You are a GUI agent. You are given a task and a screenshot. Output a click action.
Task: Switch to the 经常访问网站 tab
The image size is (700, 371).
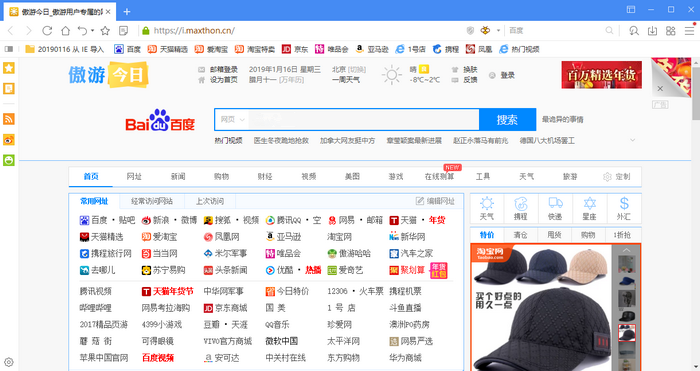click(x=152, y=201)
